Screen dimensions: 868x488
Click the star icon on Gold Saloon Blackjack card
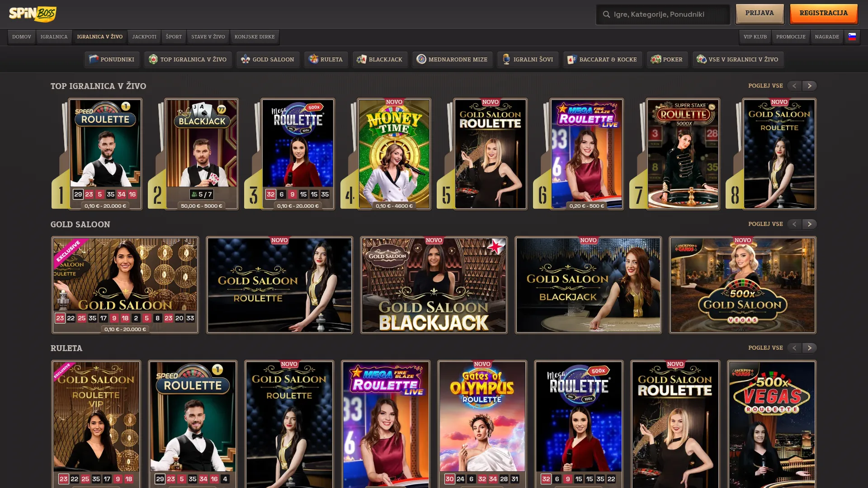pyautogui.click(x=495, y=247)
